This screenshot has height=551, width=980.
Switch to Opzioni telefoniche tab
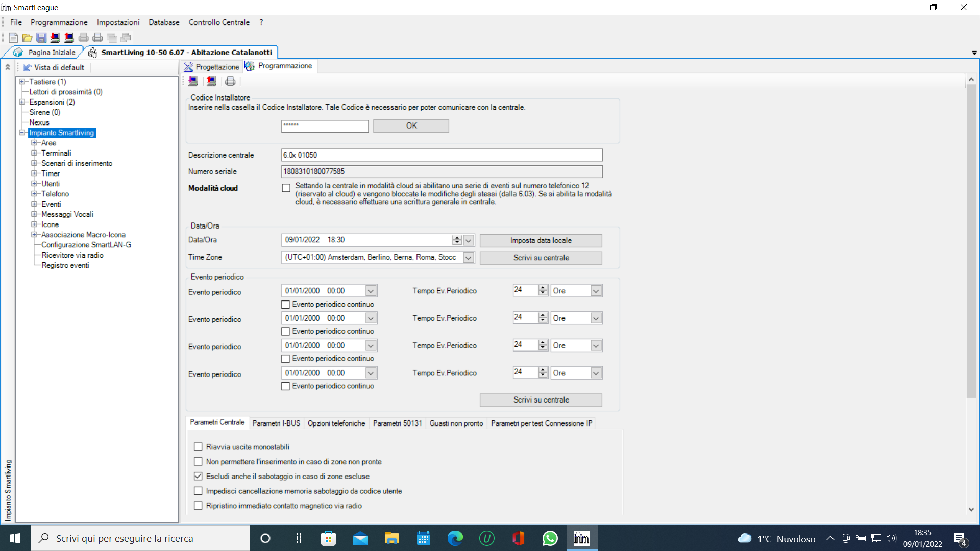[336, 423]
